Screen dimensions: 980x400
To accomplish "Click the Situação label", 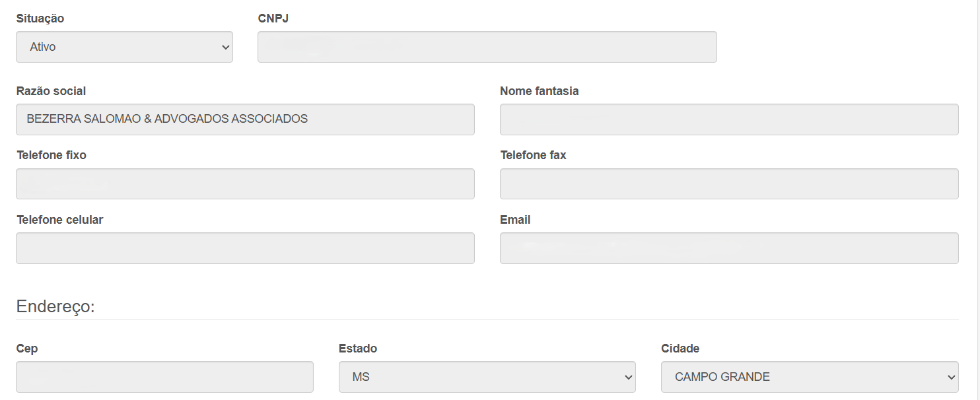I will click(x=40, y=18).
